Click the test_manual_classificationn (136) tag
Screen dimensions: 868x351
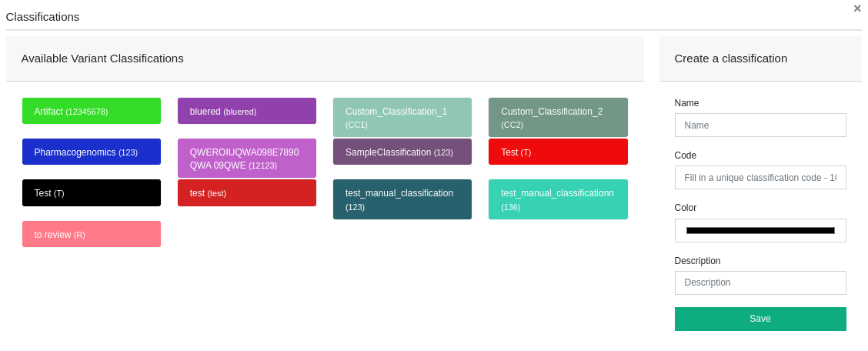[x=557, y=199]
